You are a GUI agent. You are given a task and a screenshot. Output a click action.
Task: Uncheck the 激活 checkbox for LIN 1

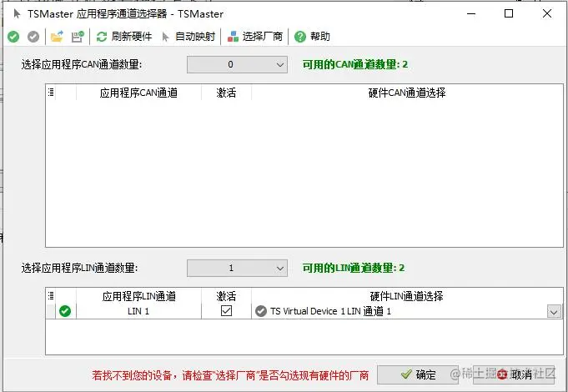pyautogui.click(x=226, y=311)
